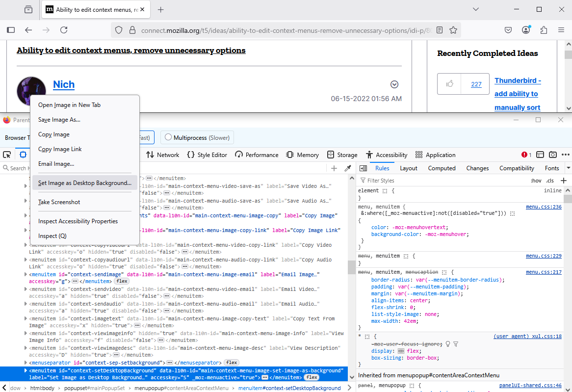Select the Multiprocess (Slower) radio button
The image size is (572, 392).
click(168, 137)
